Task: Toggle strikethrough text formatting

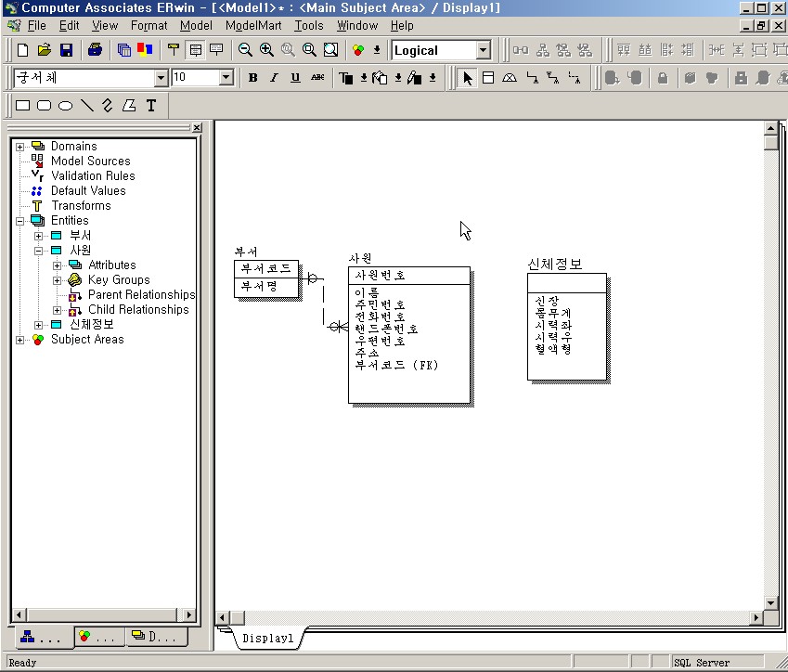Action: [317, 78]
